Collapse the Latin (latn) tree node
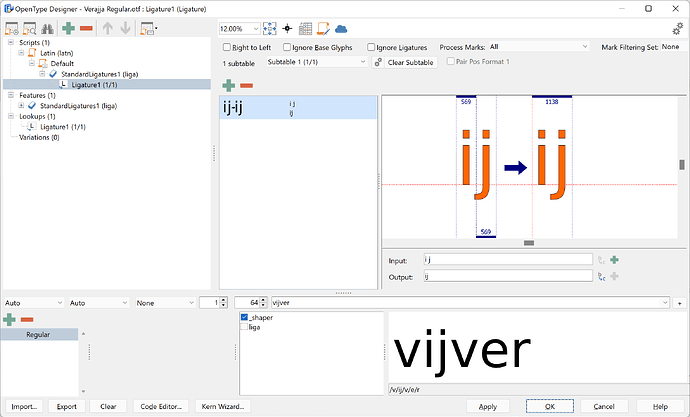Image resolution: width=690 pixels, height=417 pixels. (21, 52)
